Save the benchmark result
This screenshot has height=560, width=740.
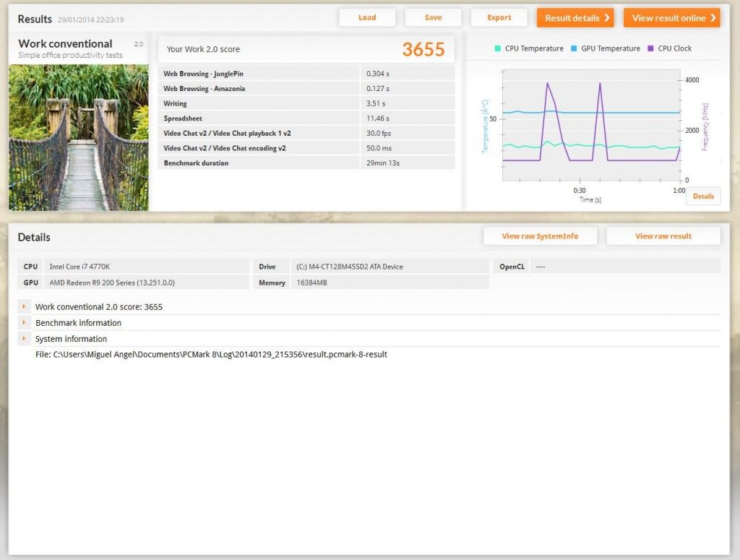click(x=434, y=18)
